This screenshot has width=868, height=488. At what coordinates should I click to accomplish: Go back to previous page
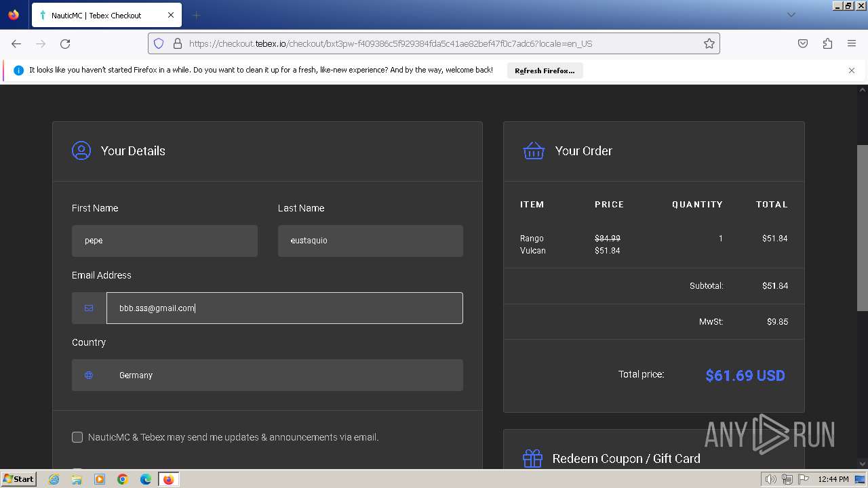click(16, 43)
